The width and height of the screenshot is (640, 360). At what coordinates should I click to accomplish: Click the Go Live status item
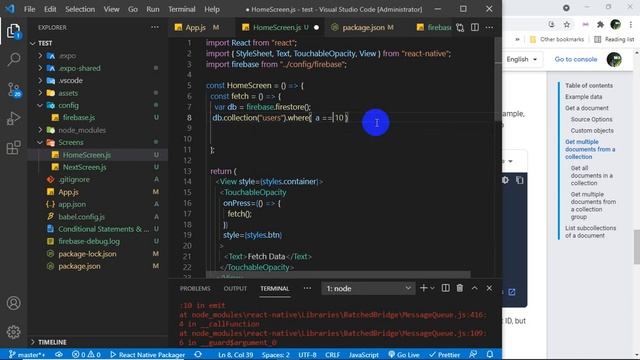(x=404, y=355)
